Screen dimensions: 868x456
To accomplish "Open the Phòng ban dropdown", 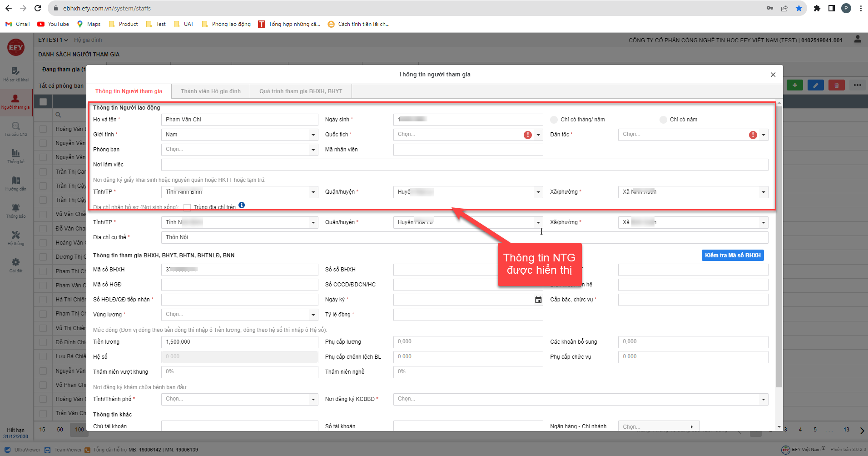I will click(313, 150).
